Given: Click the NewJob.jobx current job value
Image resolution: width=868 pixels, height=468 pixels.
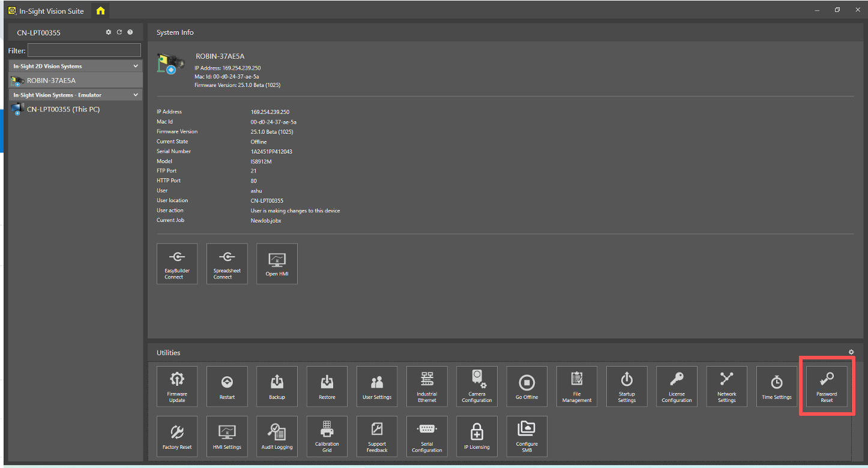Looking at the screenshot, I should 266,220.
